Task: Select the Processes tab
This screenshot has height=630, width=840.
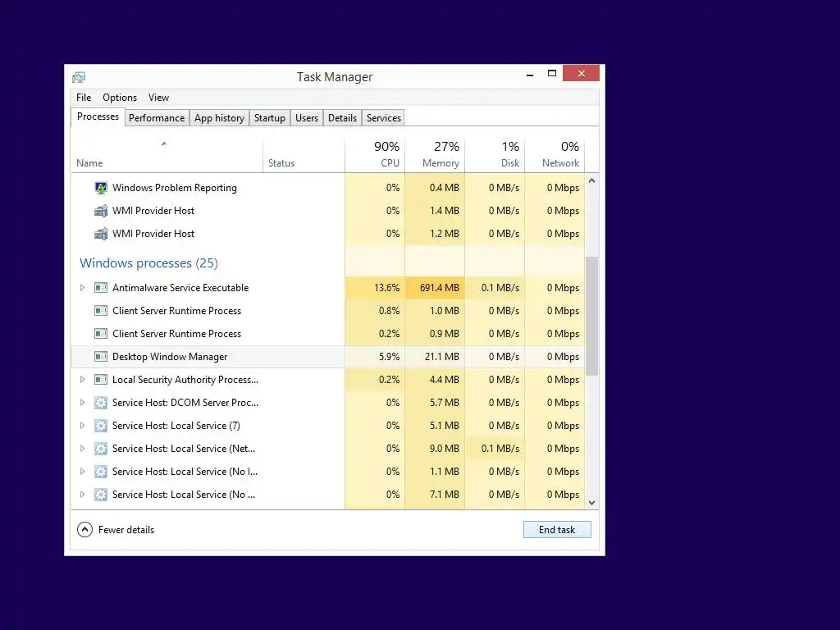Action: (98, 116)
